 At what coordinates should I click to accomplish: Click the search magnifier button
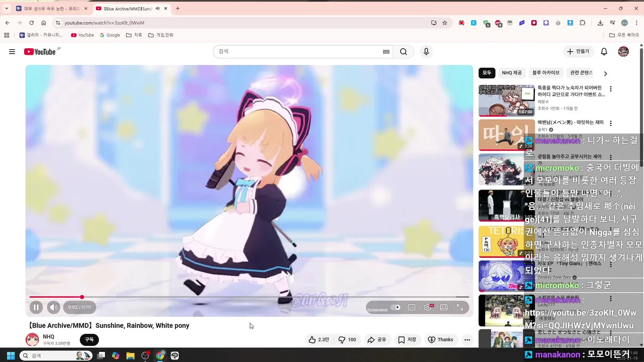pyautogui.click(x=404, y=52)
